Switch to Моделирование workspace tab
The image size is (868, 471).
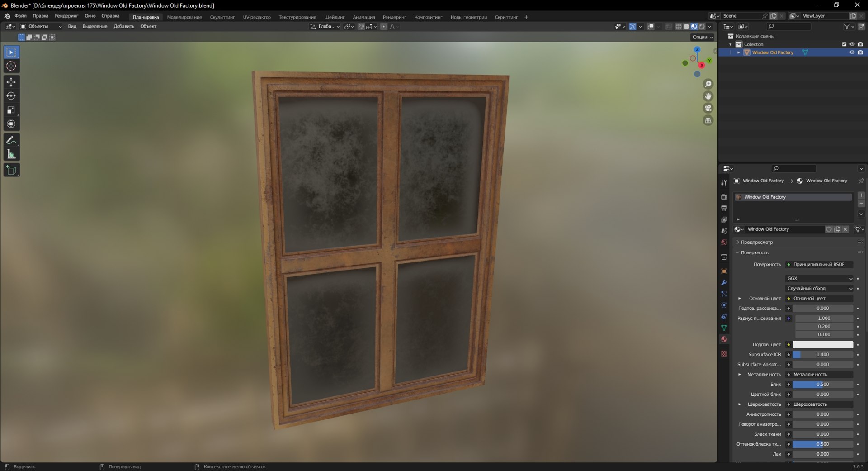(184, 17)
